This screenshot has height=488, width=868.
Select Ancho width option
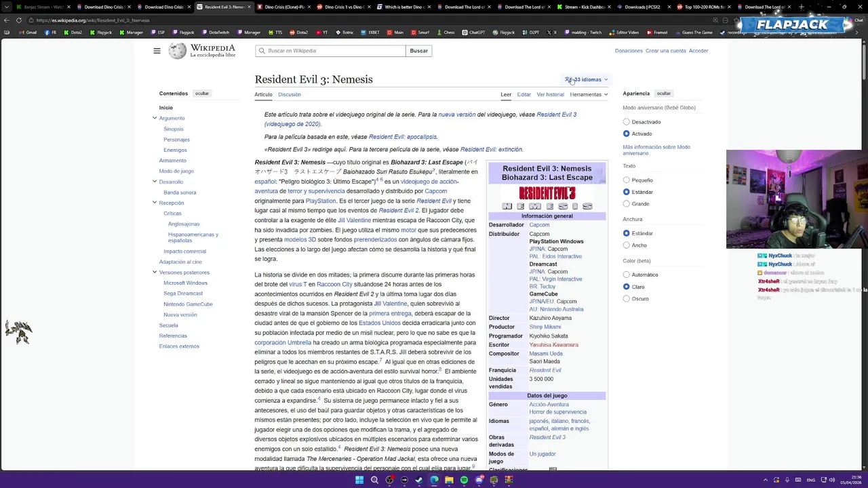(627, 245)
